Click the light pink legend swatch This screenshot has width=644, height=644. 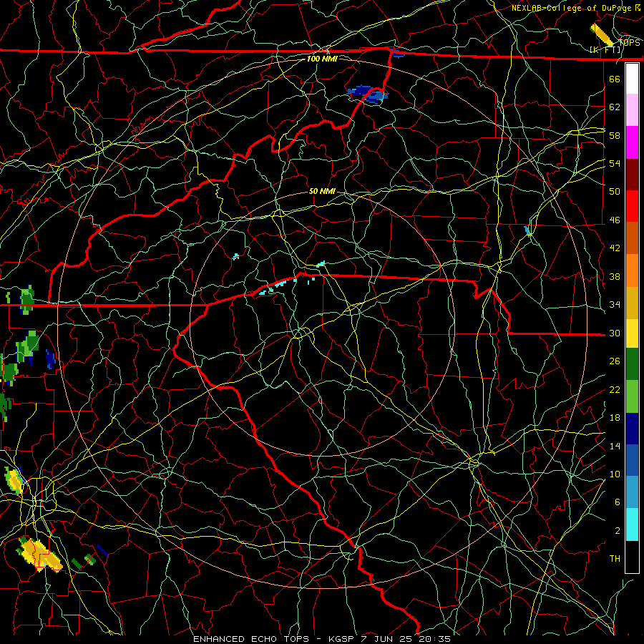point(632,109)
